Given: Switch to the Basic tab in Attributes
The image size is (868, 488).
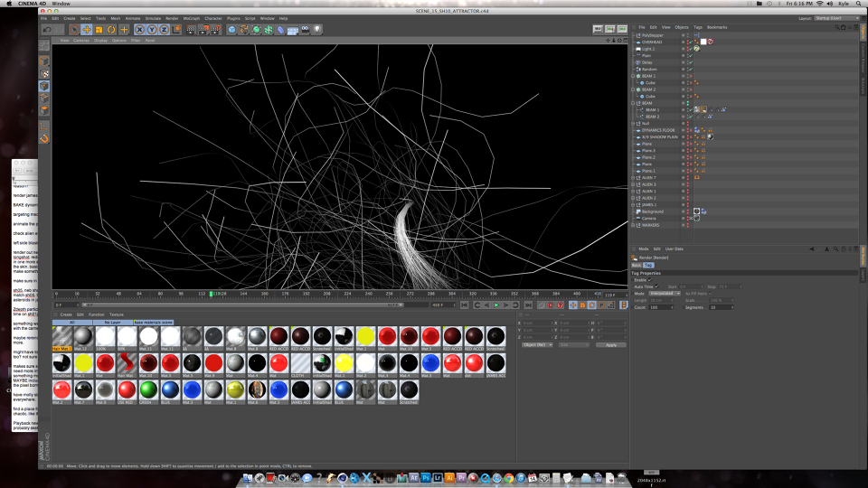Looking at the screenshot, I should (636, 266).
